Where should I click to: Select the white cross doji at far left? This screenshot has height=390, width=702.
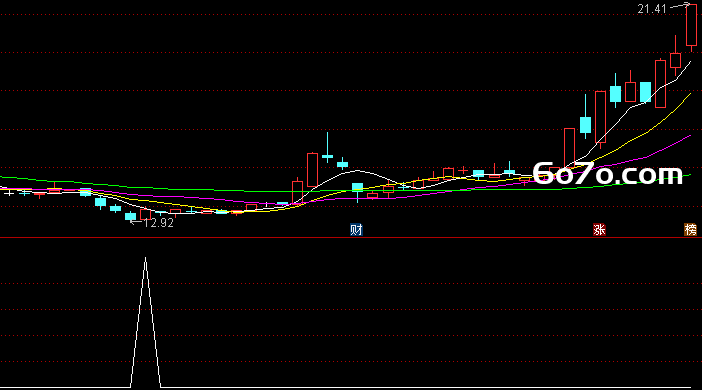(x=9, y=193)
